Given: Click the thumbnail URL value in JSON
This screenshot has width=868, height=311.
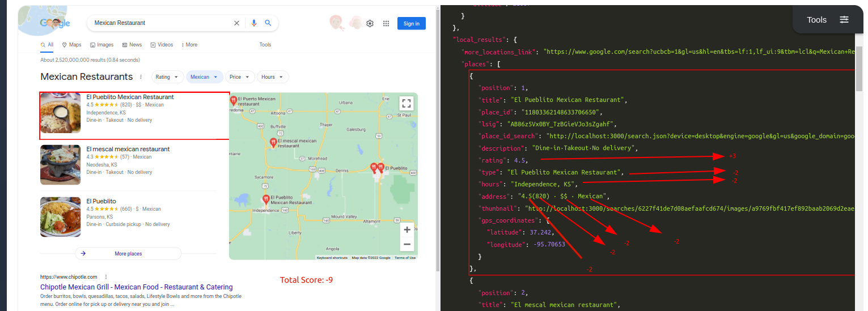Looking at the screenshot, I should tap(689, 209).
